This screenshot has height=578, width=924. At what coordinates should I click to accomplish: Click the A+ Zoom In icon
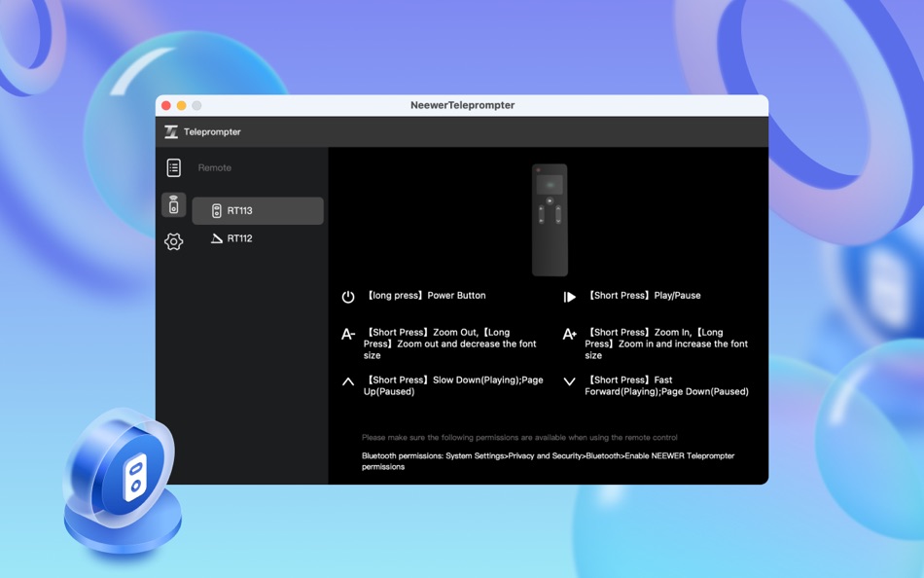click(570, 334)
